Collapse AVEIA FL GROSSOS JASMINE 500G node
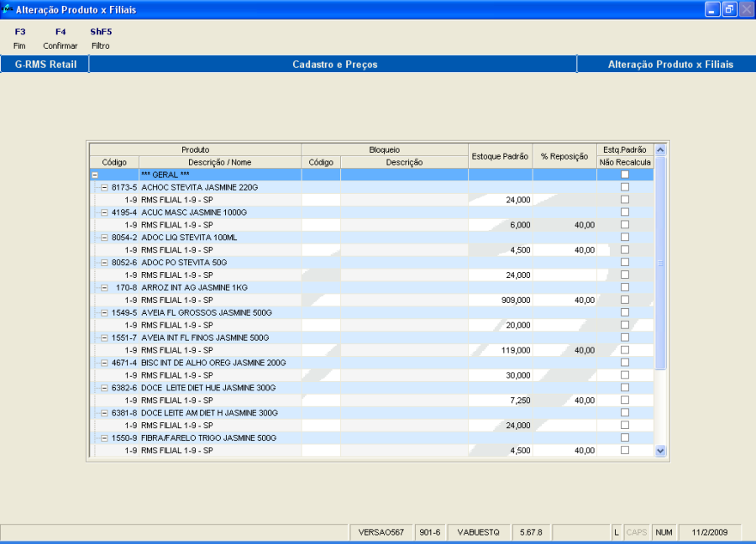756x544 pixels. point(104,312)
